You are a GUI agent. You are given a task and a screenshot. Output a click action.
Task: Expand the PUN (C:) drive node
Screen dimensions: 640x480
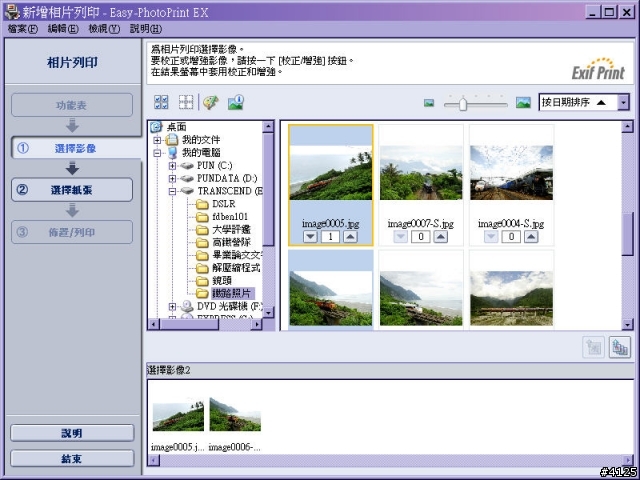click(172, 166)
